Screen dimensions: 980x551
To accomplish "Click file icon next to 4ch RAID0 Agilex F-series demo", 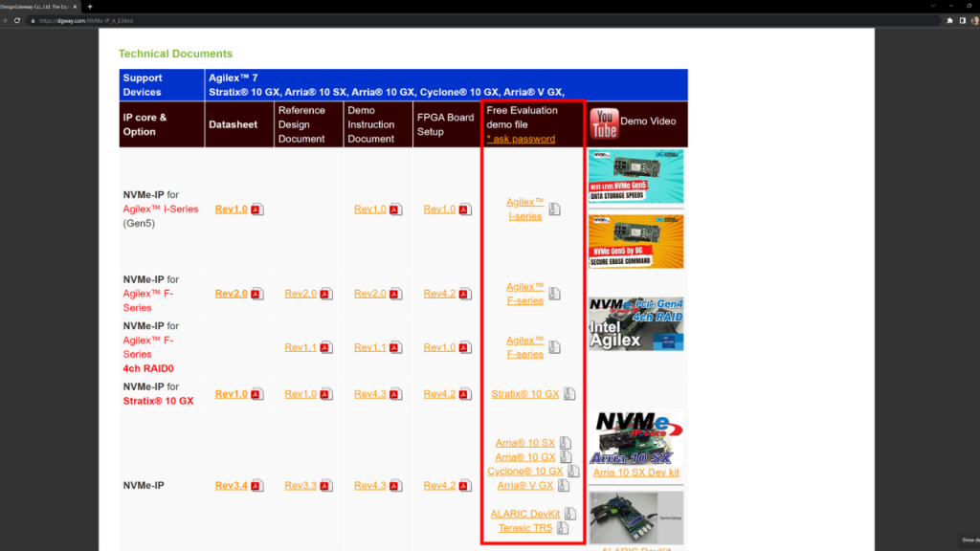I will click(x=554, y=347).
